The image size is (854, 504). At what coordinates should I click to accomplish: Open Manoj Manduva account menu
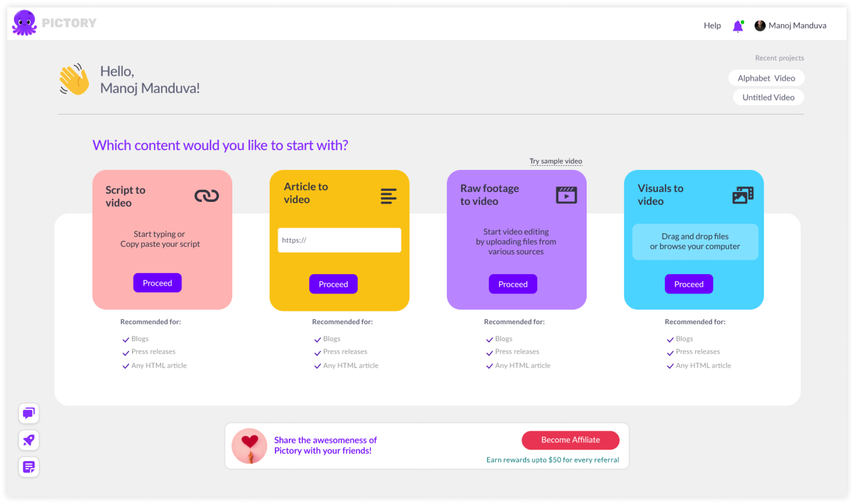pos(797,25)
